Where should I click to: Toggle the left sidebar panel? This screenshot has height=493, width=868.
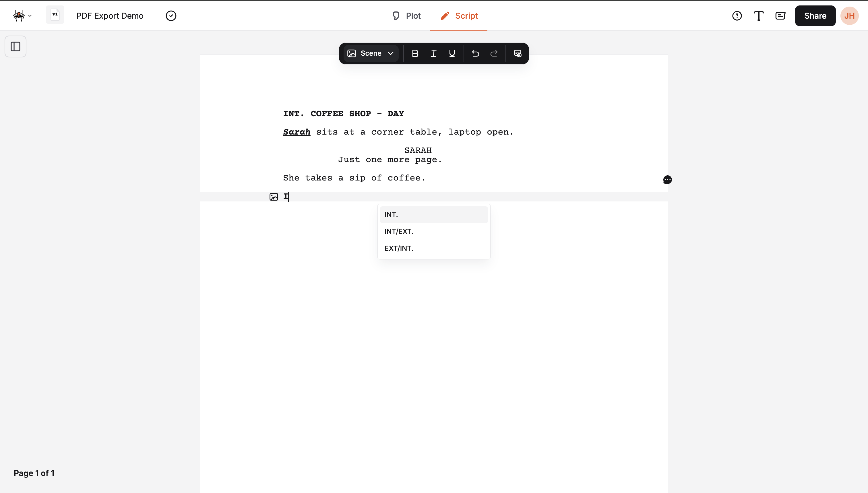[15, 46]
